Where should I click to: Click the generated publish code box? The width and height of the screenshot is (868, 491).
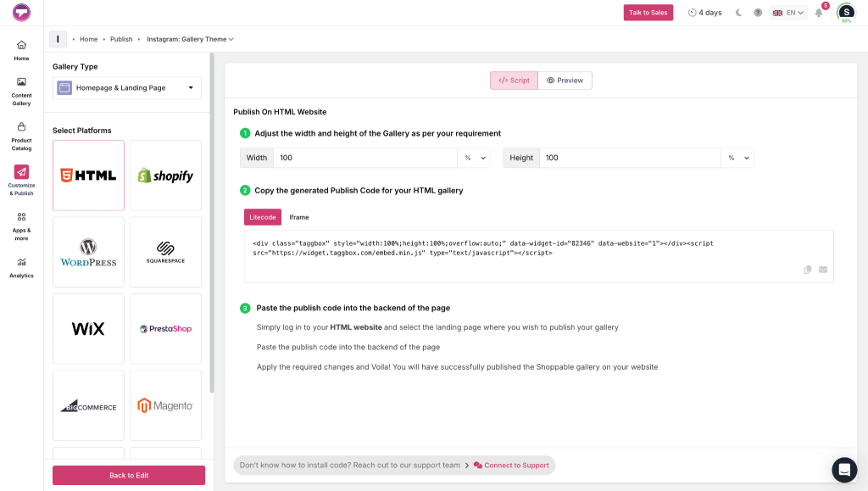click(538, 256)
